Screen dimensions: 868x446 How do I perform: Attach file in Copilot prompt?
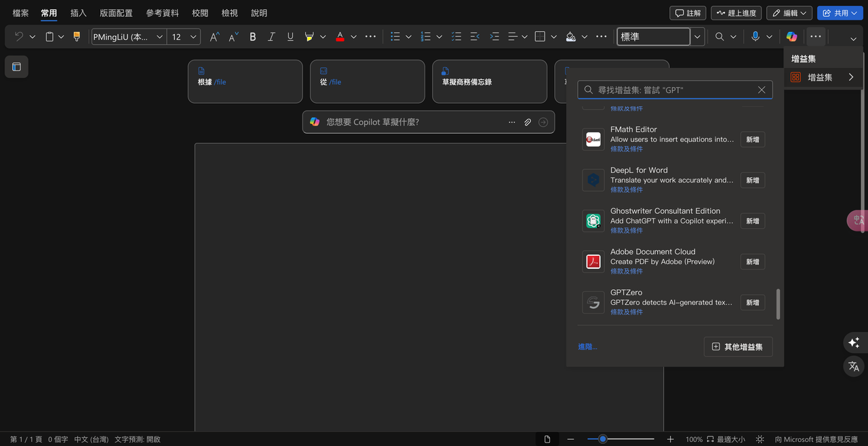coord(528,122)
